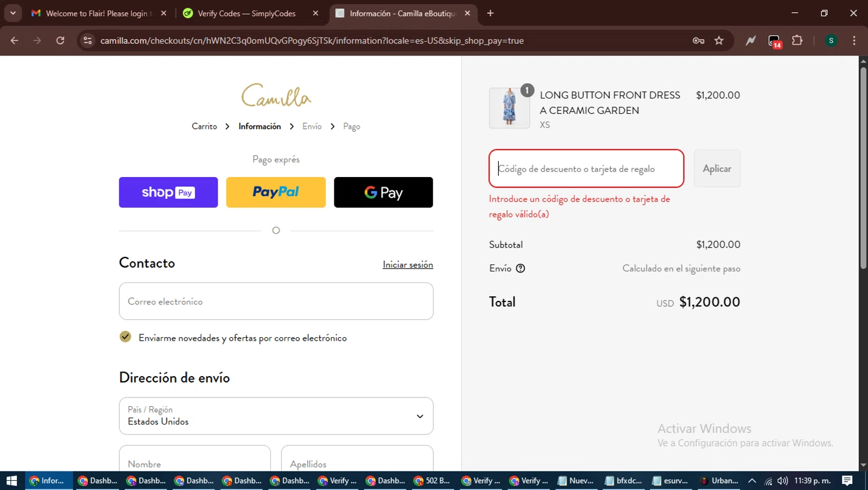The image size is (868, 490).
Task: Close the Welcome to Flair tab
Action: coord(164,13)
